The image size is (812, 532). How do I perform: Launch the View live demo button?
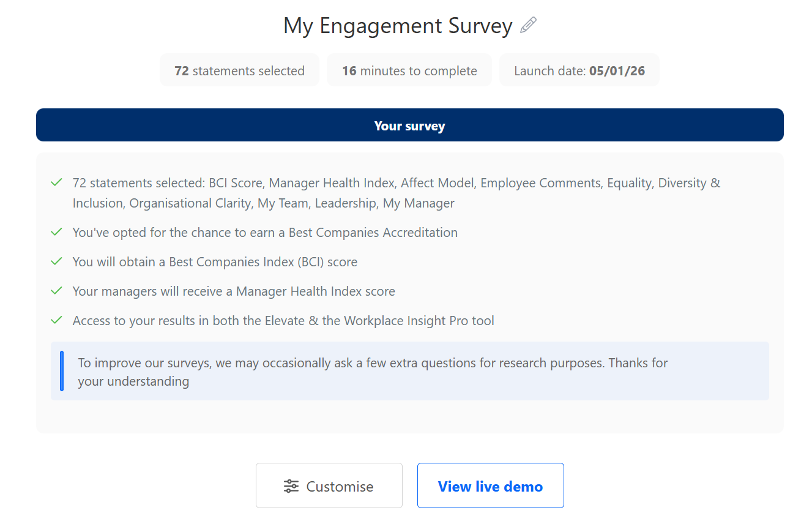[490, 486]
